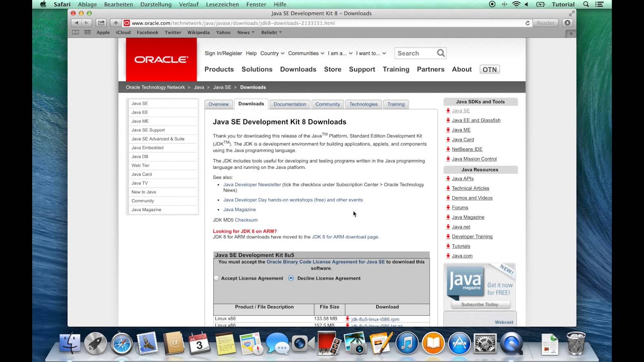The image size is (644, 362).
Task: Open FaceTime camera icon in Dock
Action: (x=303, y=344)
